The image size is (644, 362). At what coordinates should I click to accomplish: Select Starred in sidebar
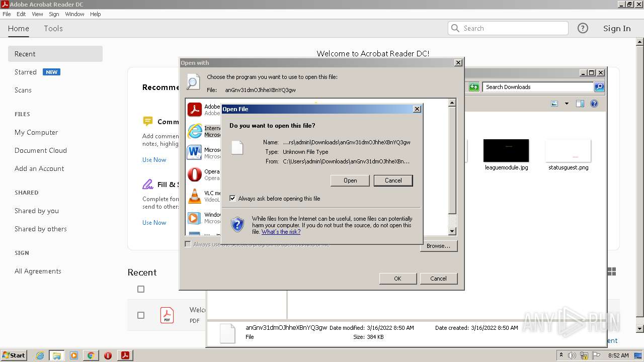26,72
